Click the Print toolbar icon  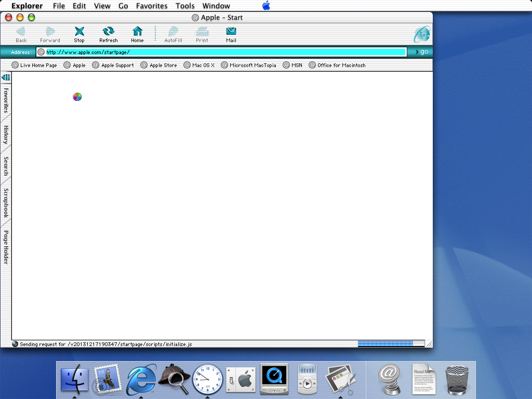[x=202, y=34]
